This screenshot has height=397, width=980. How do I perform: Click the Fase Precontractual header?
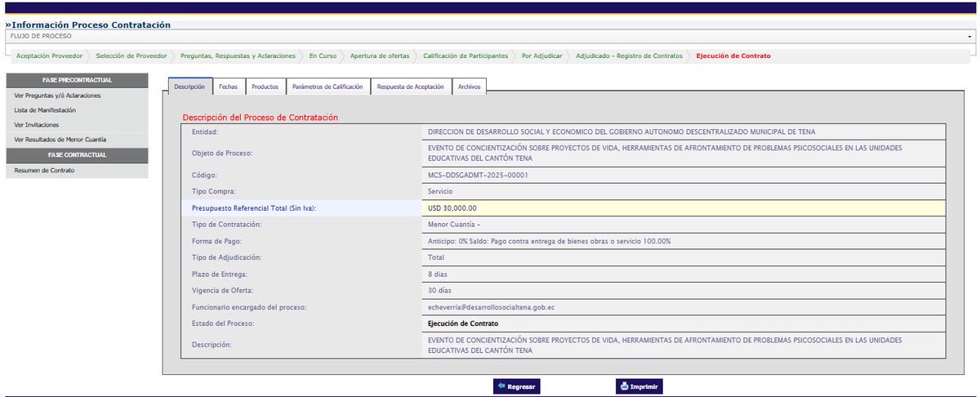[x=77, y=80]
